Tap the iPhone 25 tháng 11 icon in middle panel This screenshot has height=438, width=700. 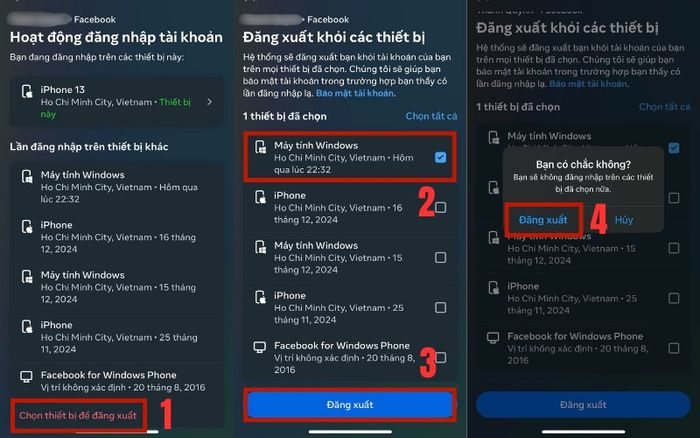(260, 297)
